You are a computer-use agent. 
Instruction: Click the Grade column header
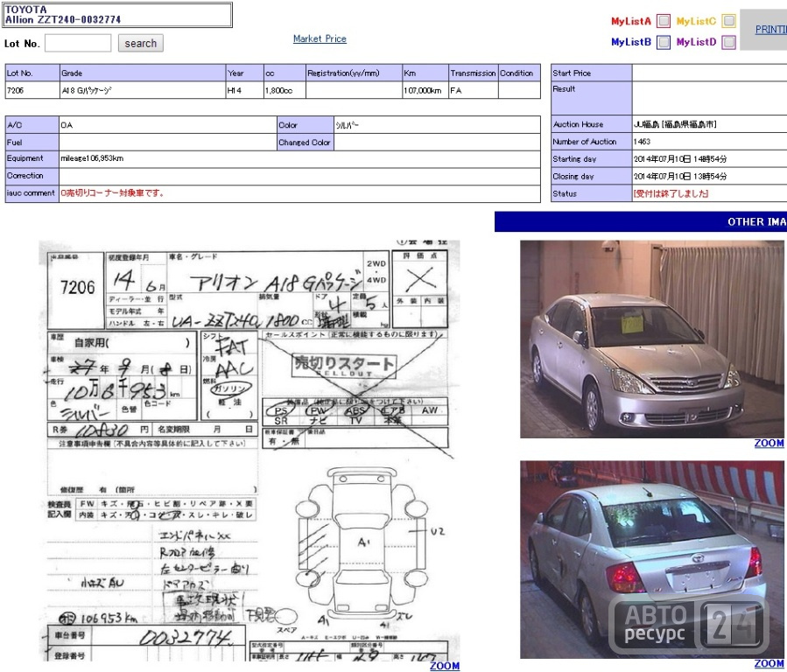tap(143, 73)
